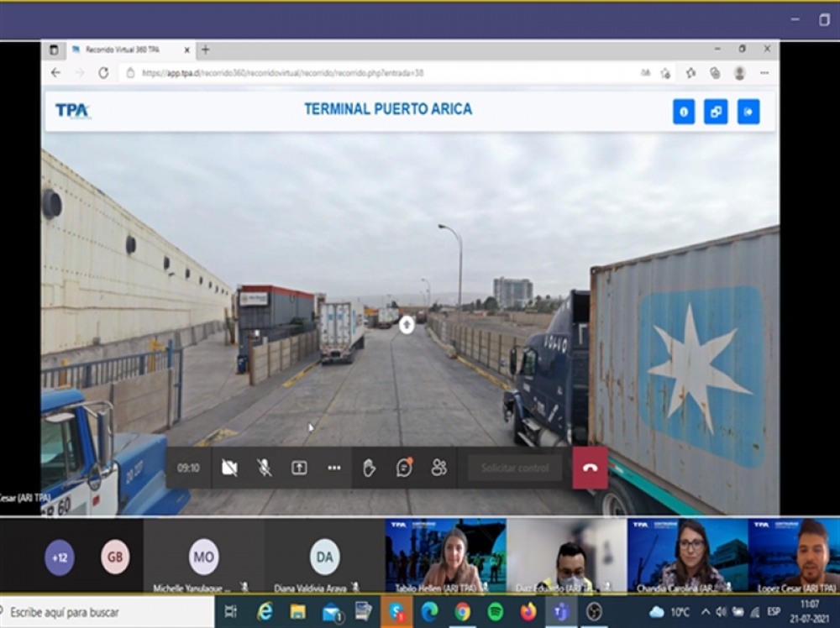Turn on the camera in the meeting toolbar
This screenshot has height=628, width=840.
point(229,468)
